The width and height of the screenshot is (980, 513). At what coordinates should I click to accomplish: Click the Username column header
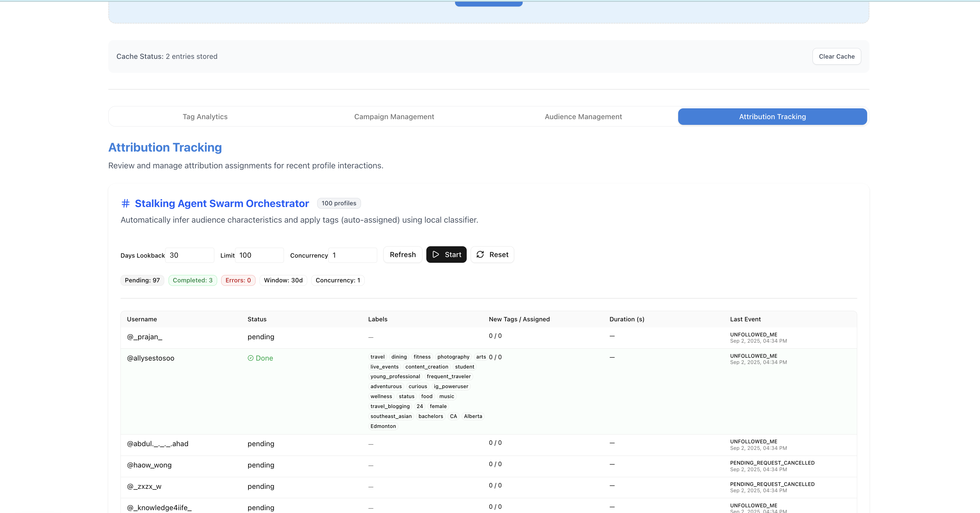pos(142,319)
